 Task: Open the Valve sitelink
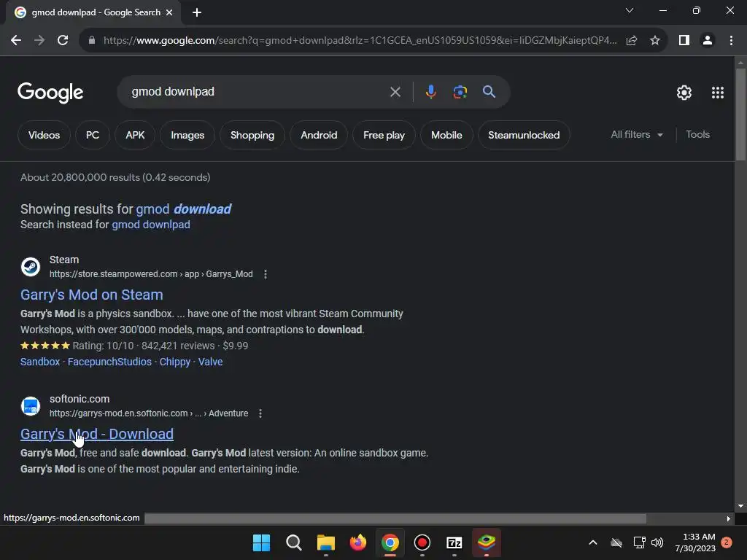coord(211,362)
